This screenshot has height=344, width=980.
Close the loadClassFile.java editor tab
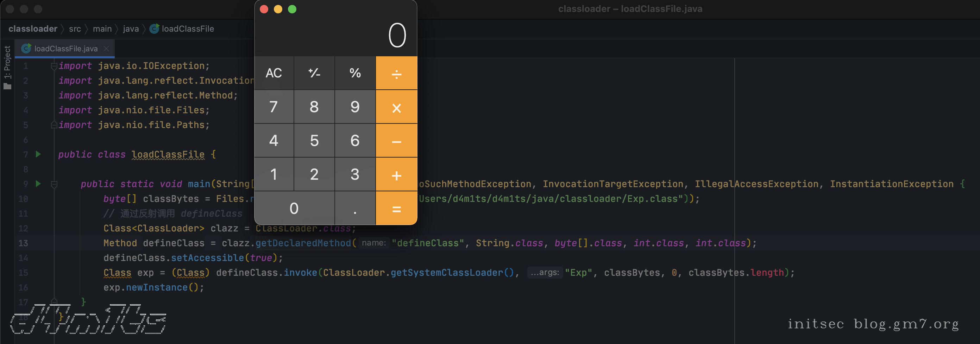tap(107, 49)
